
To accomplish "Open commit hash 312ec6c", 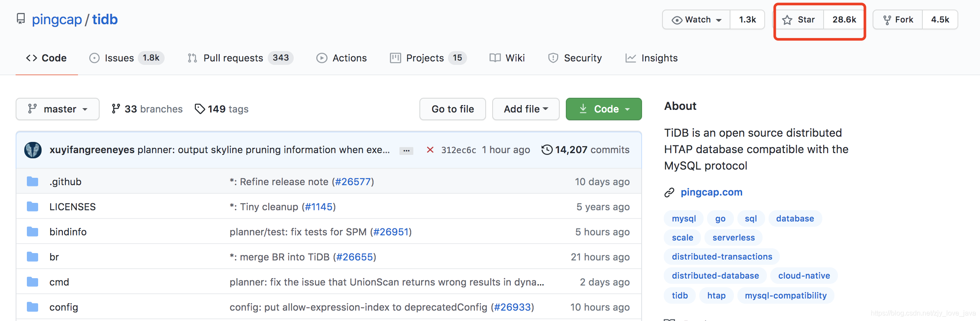I will point(458,150).
